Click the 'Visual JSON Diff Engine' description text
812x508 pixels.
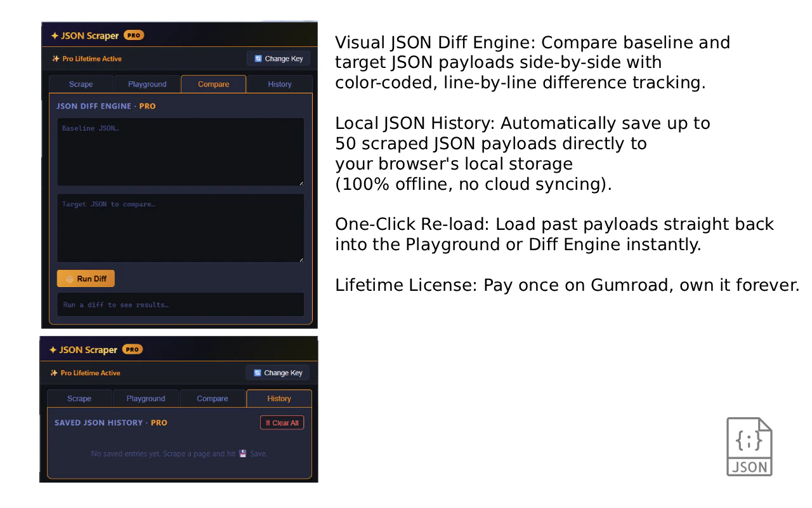tap(533, 62)
